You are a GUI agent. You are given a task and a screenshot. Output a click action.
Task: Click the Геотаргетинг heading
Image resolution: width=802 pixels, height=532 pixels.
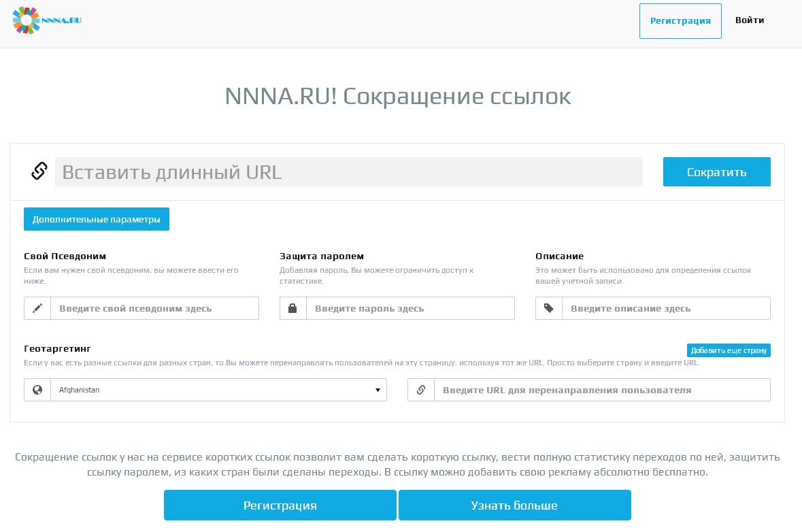pos(57,348)
